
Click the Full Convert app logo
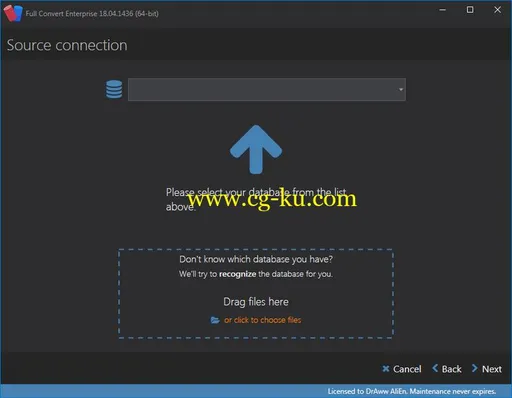13,13
